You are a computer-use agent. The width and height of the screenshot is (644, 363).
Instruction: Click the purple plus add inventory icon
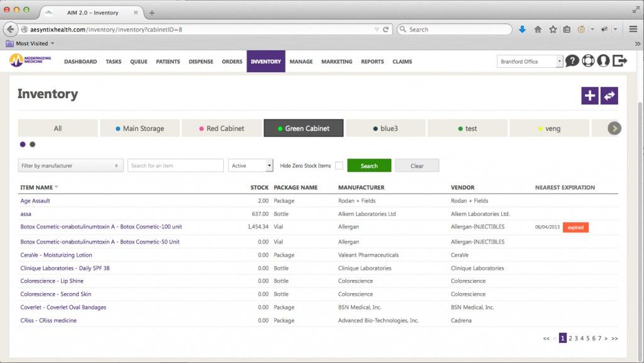point(590,96)
